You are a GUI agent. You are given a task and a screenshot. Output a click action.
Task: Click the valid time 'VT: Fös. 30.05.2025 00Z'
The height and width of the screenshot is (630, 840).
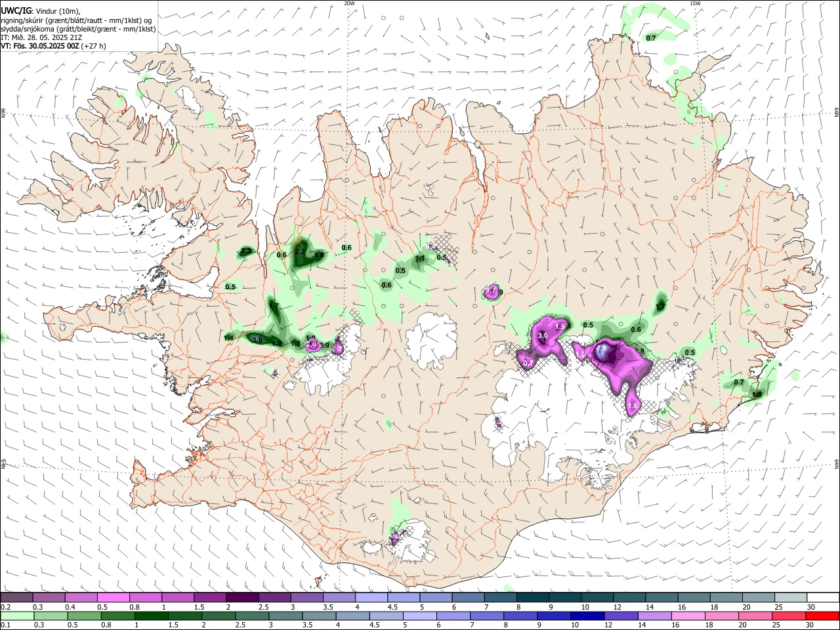40,46
